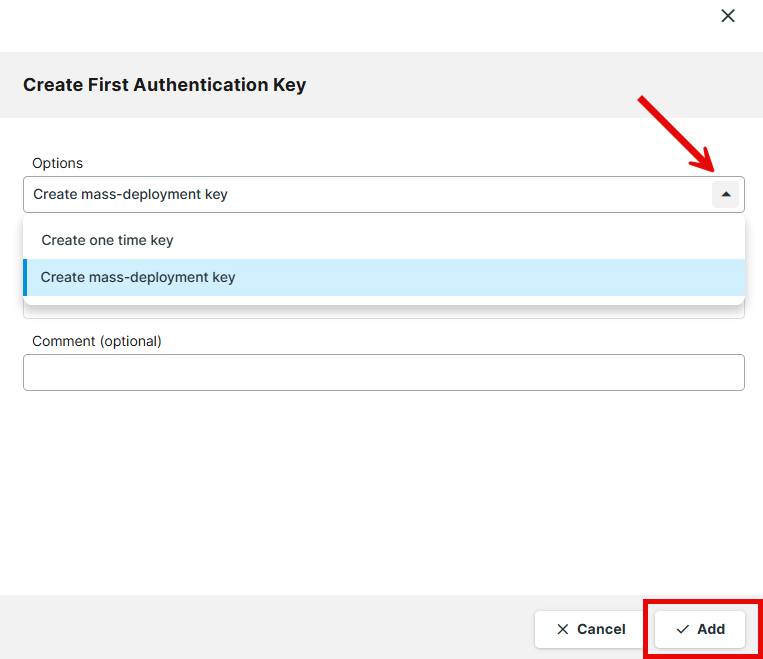Click the "Comment (optional)" label
The image size is (763, 659).
96,341
